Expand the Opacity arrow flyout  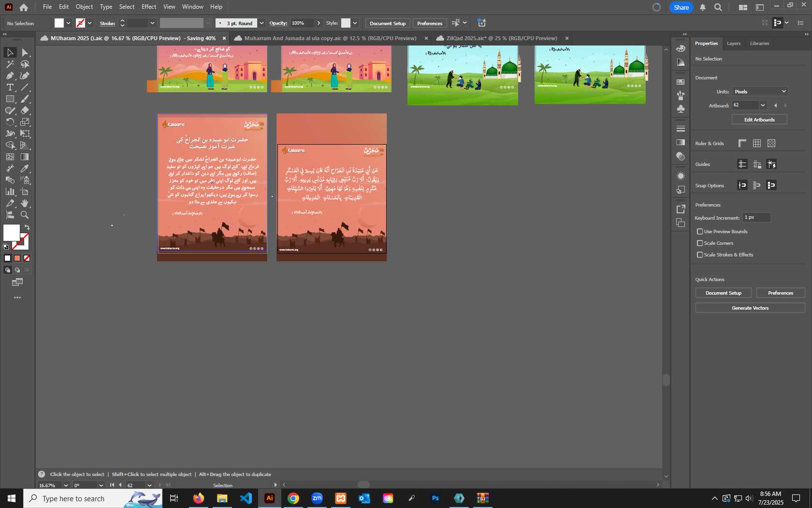(x=319, y=23)
